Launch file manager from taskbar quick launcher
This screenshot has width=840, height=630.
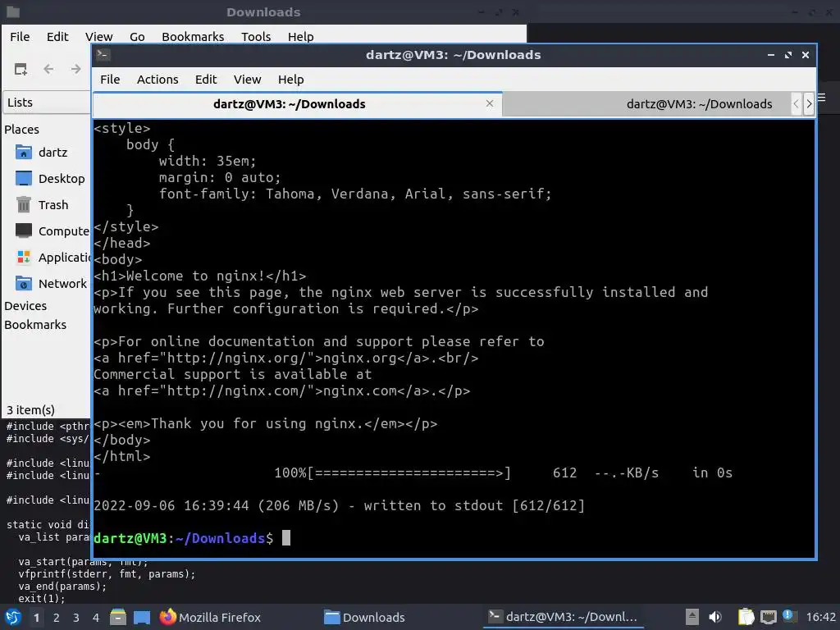(x=118, y=617)
